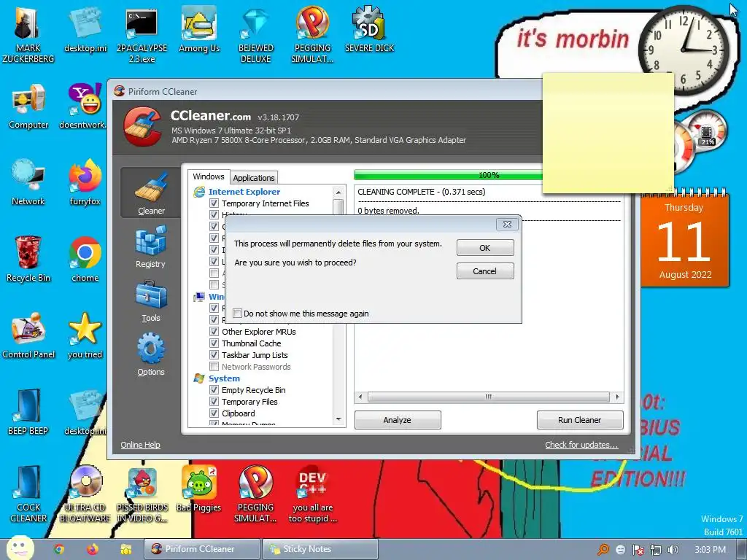Image resolution: width=747 pixels, height=560 pixels.
Task: Click Firefox icon in taskbar
Action: (93, 549)
